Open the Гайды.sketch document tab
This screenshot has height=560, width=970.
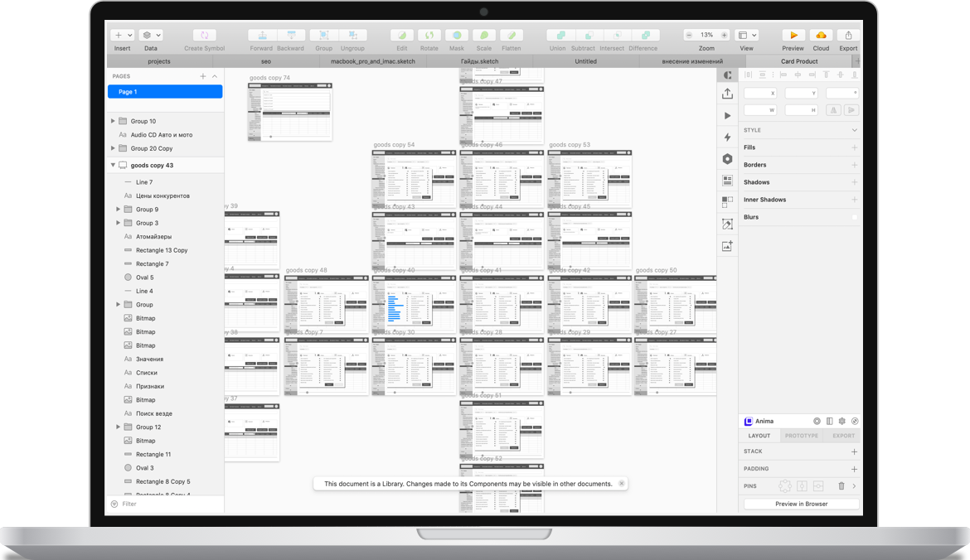click(x=479, y=61)
